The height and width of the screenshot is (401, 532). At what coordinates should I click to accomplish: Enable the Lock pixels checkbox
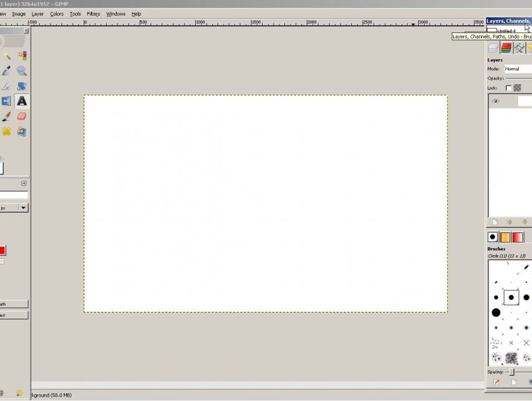[x=509, y=87]
